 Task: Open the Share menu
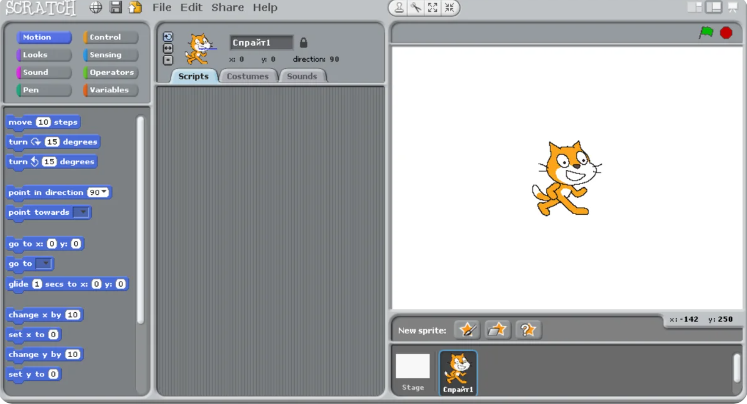tap(227, 8)
